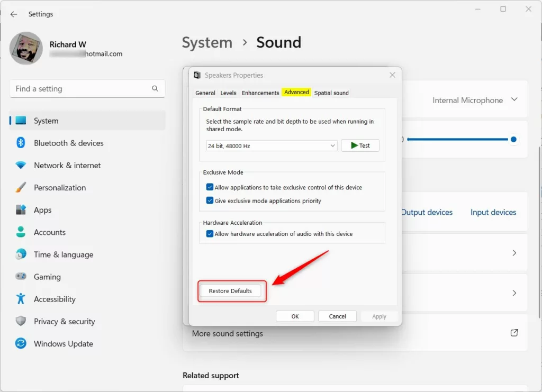The width and height of the screenshot is (542, 392).
Task: Click the Find a setting search box
Action: pyautogui.click(x=82, y=89)
